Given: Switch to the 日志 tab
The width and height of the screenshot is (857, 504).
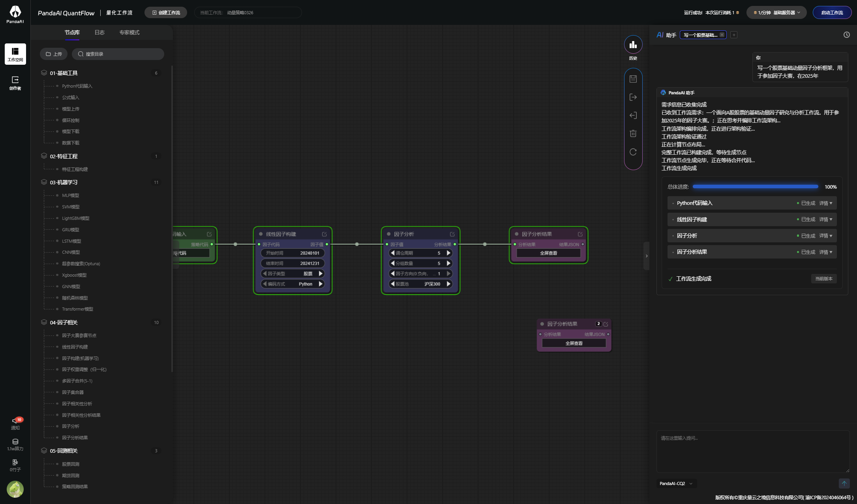Looking at the screenshot, I should (99, 32).
